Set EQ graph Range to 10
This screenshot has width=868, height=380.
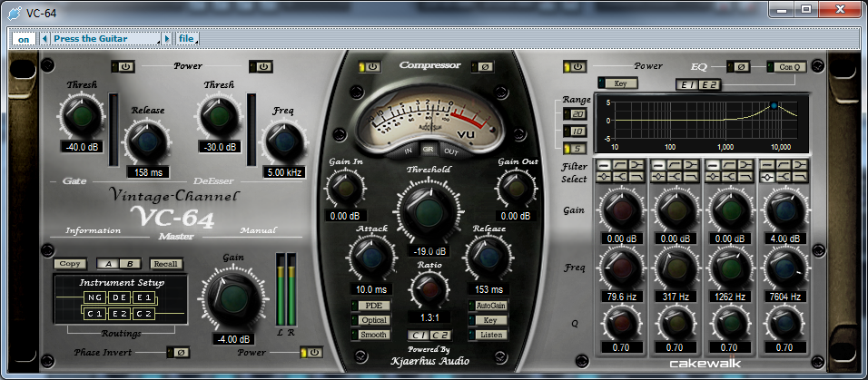pyautogui.click(x=576, y=132)
